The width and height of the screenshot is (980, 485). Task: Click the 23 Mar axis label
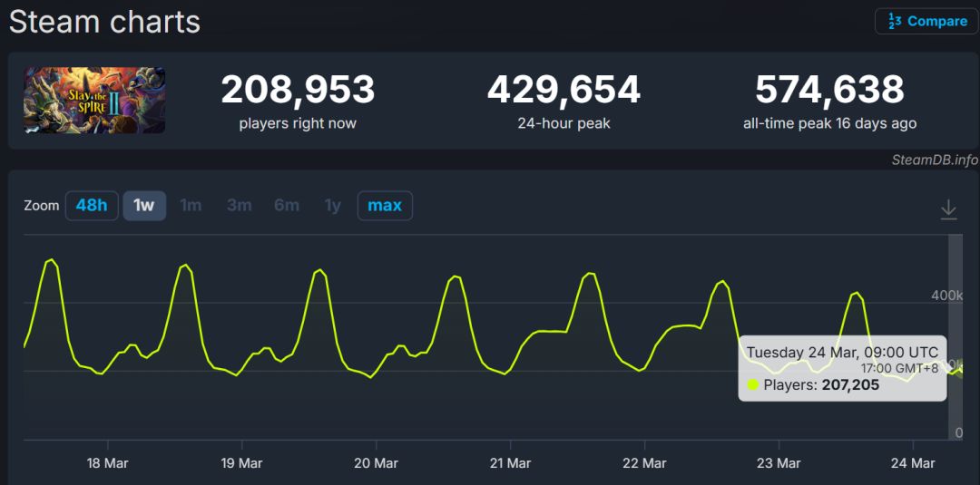coord(779,463)
